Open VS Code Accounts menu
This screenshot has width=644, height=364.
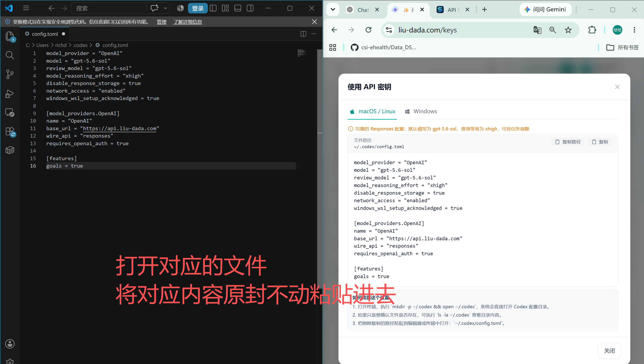click(10, 344)
